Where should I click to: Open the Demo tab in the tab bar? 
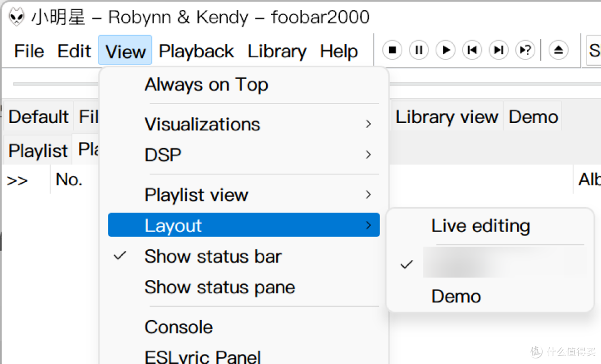pyautogui.click(x=533, y=116)
